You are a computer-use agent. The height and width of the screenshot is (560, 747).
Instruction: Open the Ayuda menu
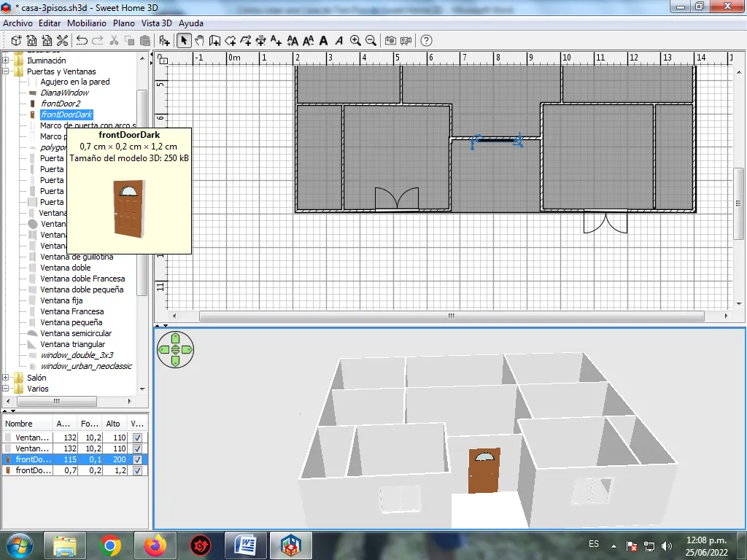tap(191, 23)
